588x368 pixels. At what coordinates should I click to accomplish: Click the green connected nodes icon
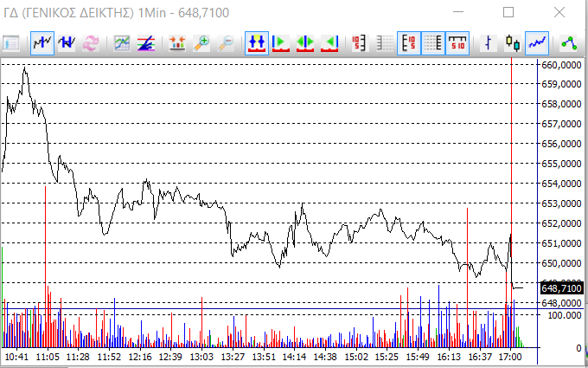568,43
